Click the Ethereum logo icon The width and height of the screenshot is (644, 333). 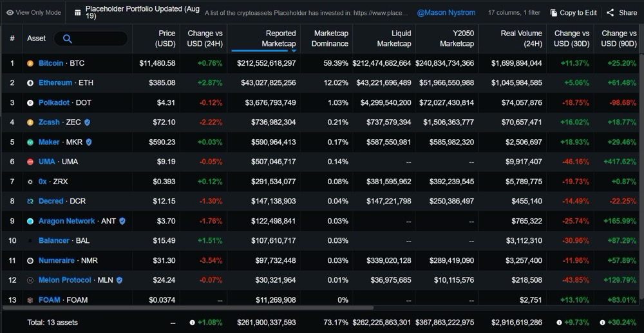[30, 83]
